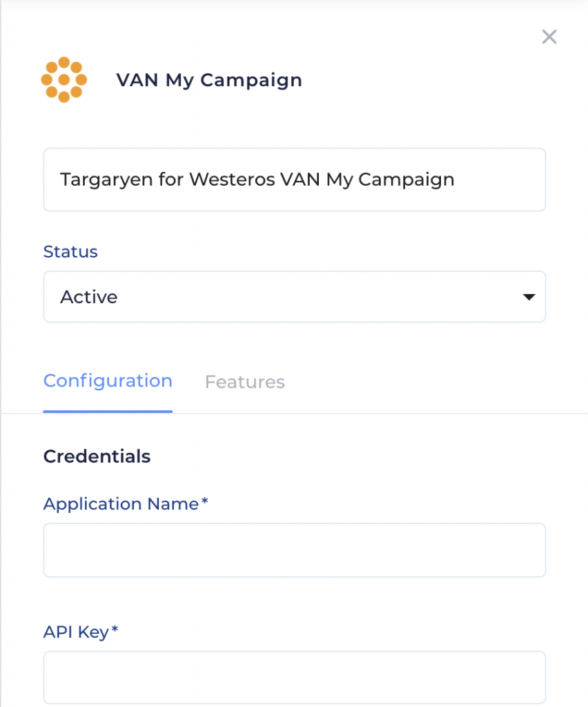The image size is (588, 707).
Task: Click the API Key field label
Action: tap(76, 632)
